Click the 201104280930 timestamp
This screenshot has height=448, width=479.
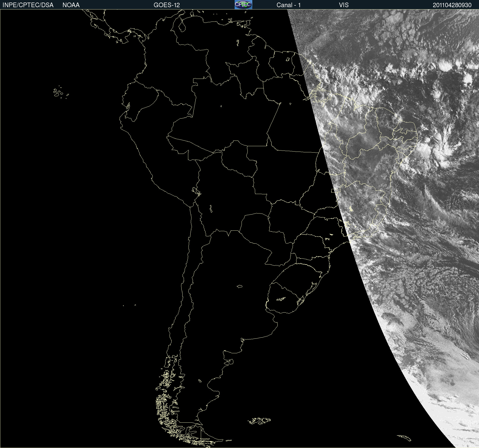pyautogui.click(x=452, y=5)
